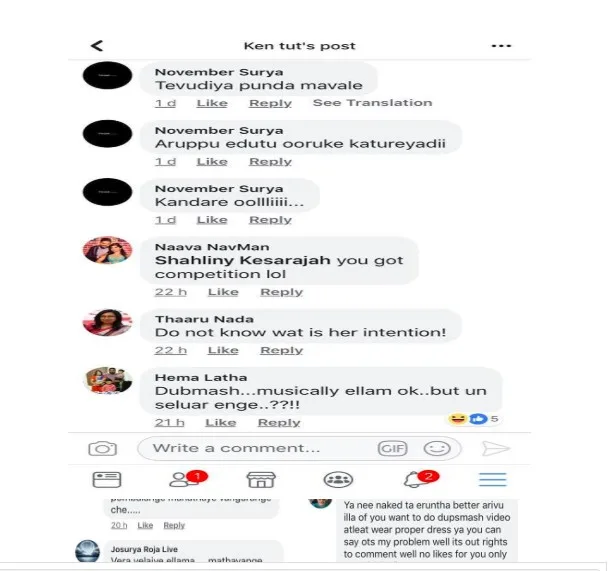This screenshot has height=571, width=611.
Task: Open Naava NavMan's profile picture
Action: pyautogui.click(x=108, y=250)
